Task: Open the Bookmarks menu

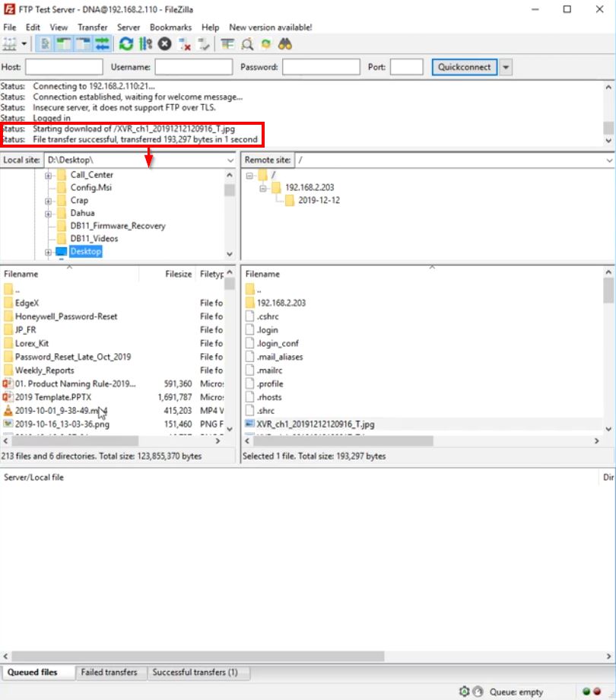Action: 171,27
